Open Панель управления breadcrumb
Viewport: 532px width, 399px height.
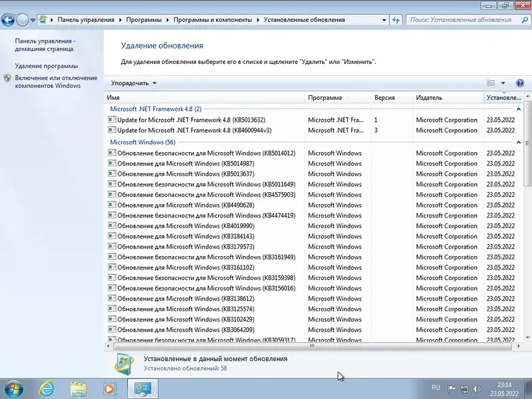[86, 20]
